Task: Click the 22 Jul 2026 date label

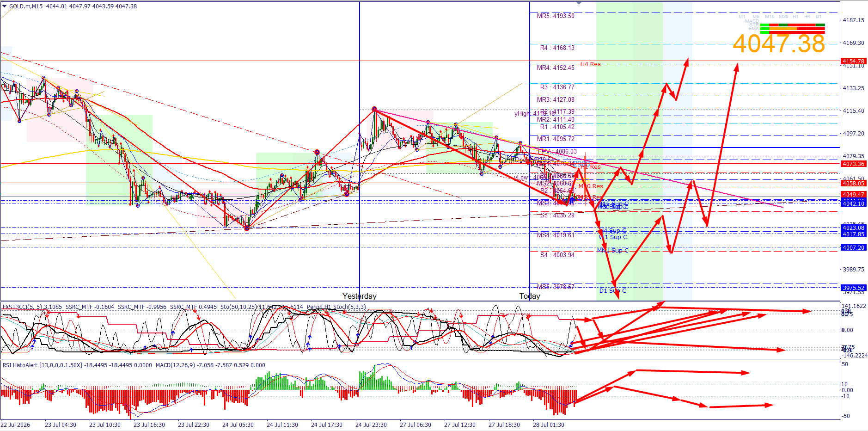Action: [x=15, y=425]
